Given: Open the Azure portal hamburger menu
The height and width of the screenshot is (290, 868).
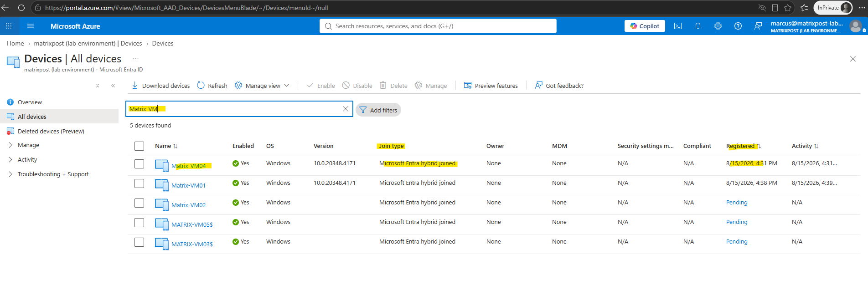Looking at the screenshot, I should (x=31, y=26).
